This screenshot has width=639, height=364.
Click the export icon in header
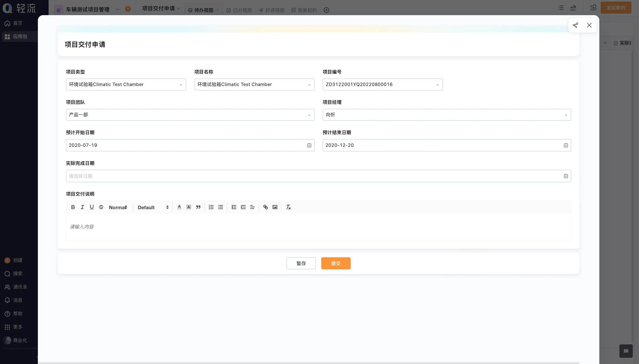point(593,8)
